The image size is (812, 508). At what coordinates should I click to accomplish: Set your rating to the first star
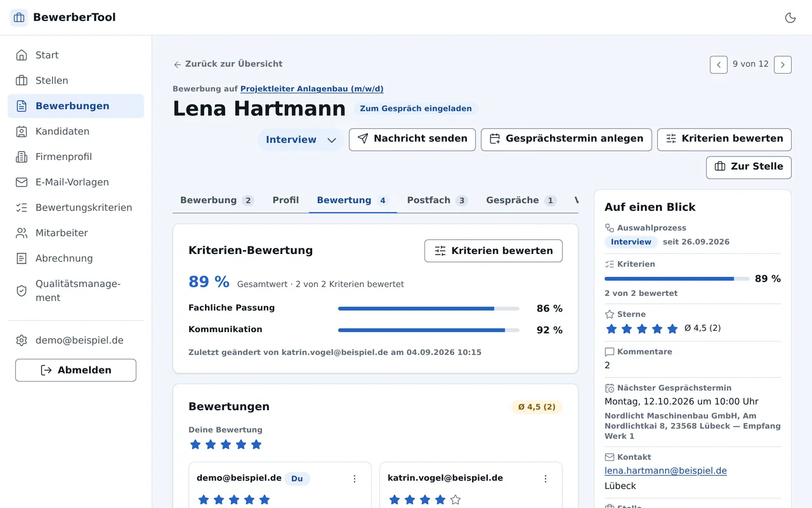(195, 444)
